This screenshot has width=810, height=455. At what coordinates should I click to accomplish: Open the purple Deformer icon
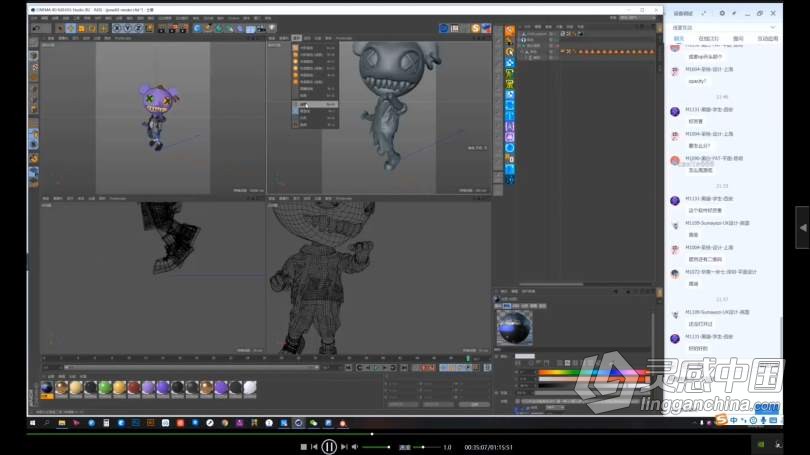(x=240, y=28)
